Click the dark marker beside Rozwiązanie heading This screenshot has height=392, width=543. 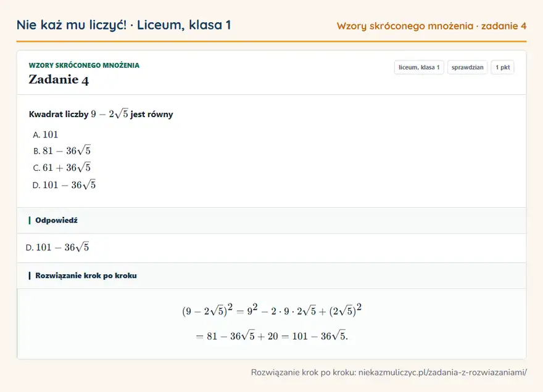pyautogui.click(x=30, y=276)
